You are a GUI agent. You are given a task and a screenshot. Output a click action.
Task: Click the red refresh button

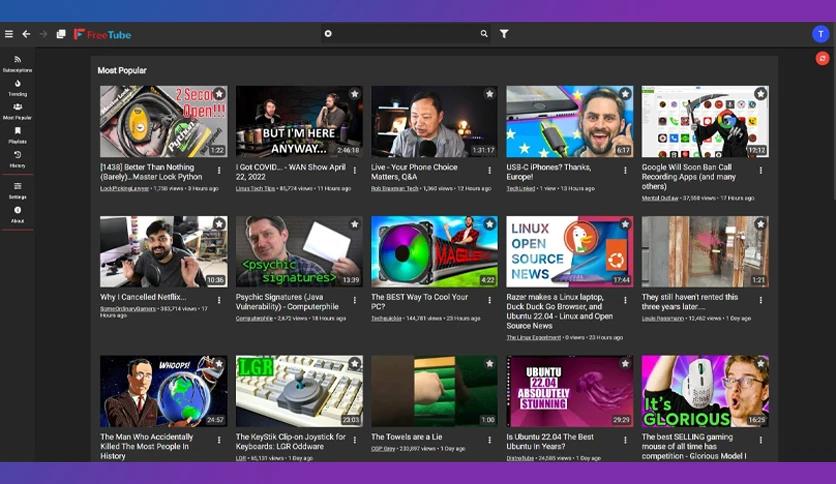click(x=823, y=58)
